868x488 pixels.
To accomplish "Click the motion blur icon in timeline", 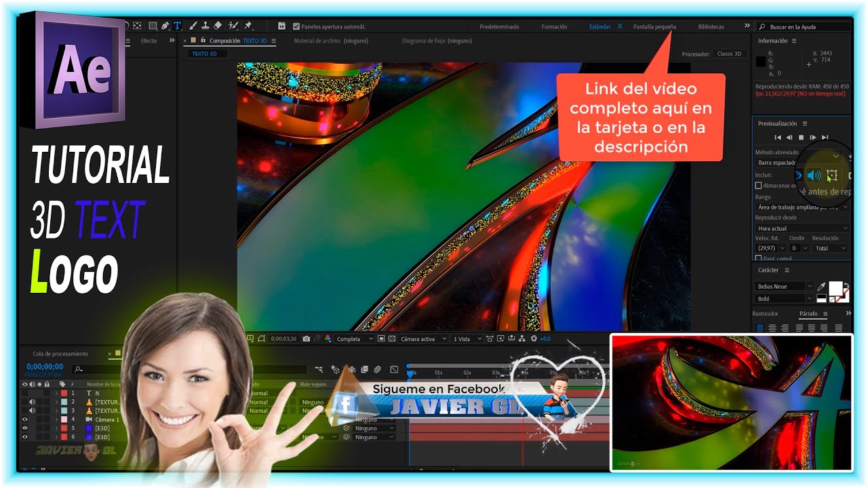I will [x=377, y=369].
